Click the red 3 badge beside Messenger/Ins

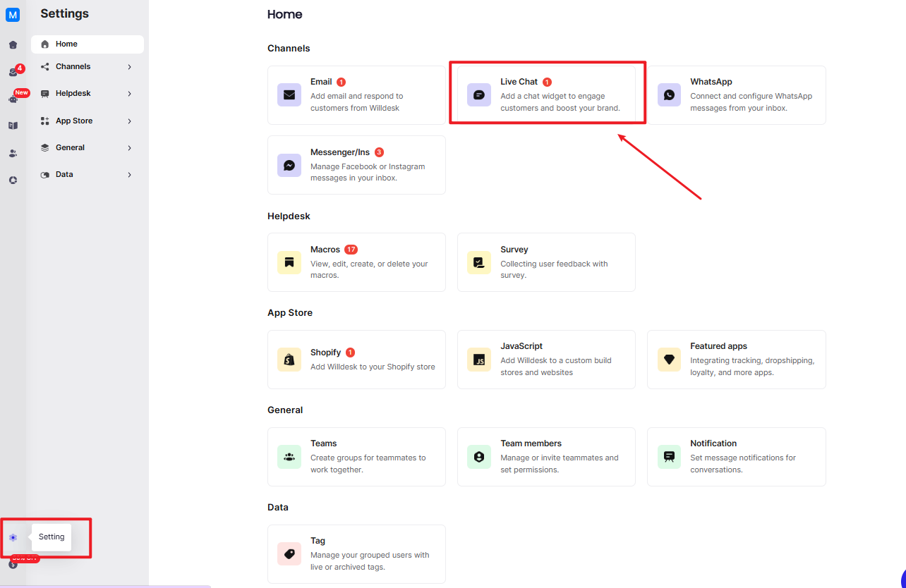pyautogui.click(x=380, y=152)
